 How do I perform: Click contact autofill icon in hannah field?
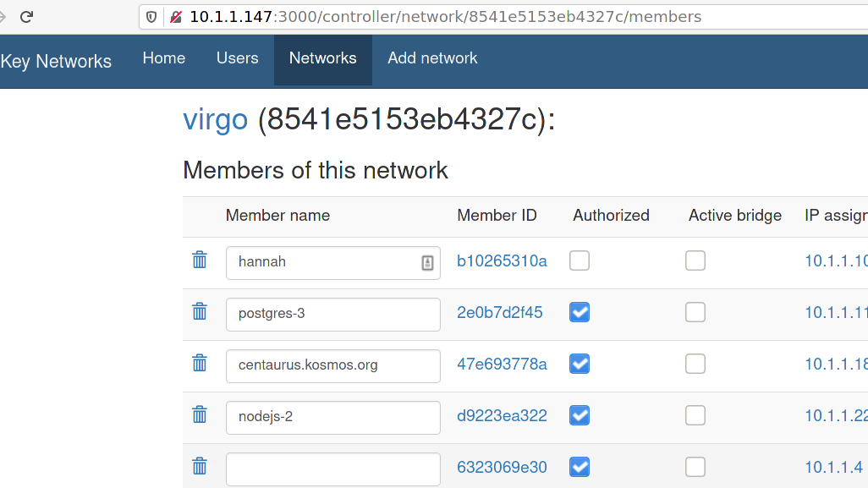[x=427, y=263]
